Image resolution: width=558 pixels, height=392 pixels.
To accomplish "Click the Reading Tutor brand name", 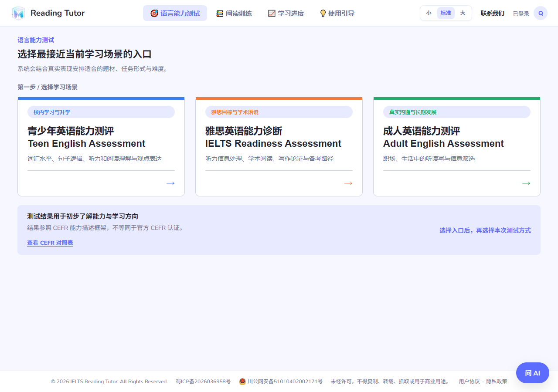I will (58, 13).
